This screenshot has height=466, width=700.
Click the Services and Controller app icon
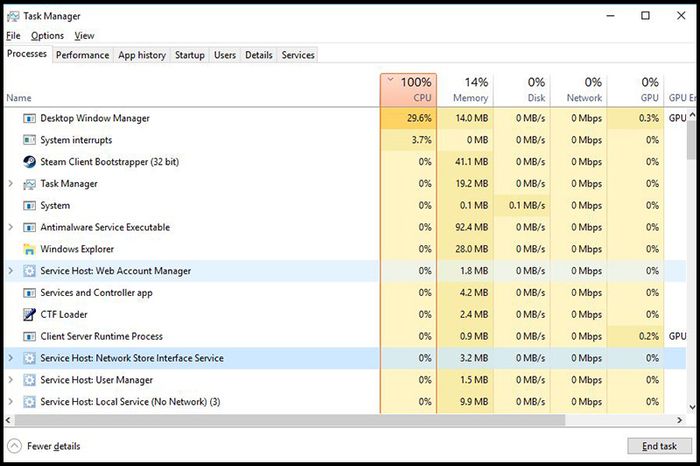pyautogui.click(x=29, y=293)
